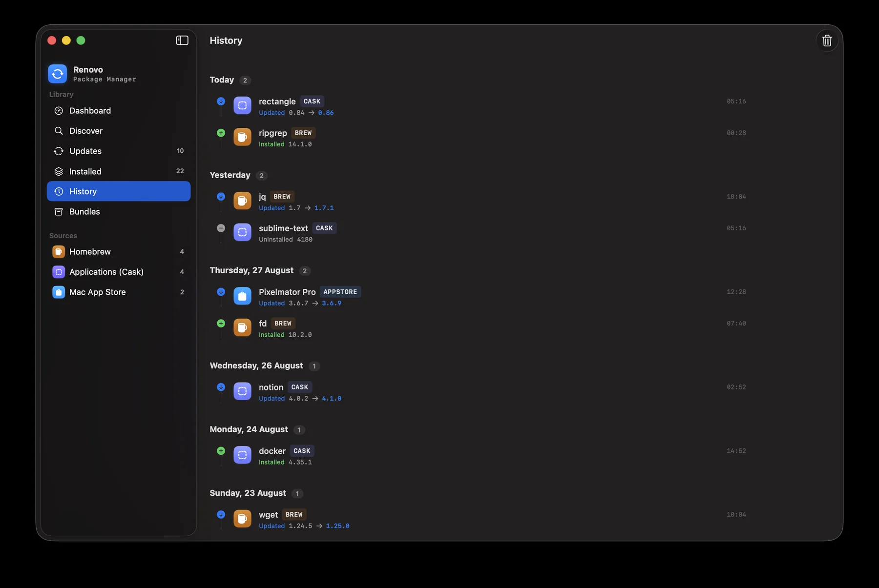The image size is (879, 588).
Task: Click the Discover magnifier icon
Action: click(x=59, y=131)
